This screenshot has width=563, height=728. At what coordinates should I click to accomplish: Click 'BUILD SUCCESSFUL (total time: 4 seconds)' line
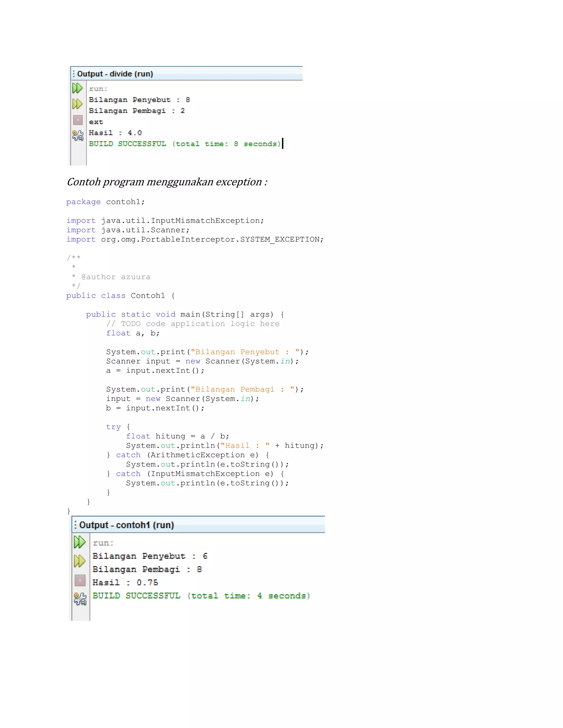(202, 596)
